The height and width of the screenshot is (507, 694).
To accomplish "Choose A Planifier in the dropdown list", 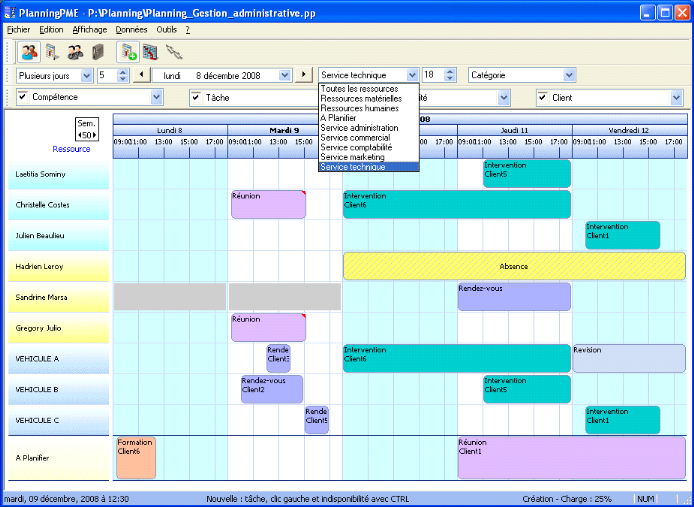I will pyautogui.click(x=368, y=118).
